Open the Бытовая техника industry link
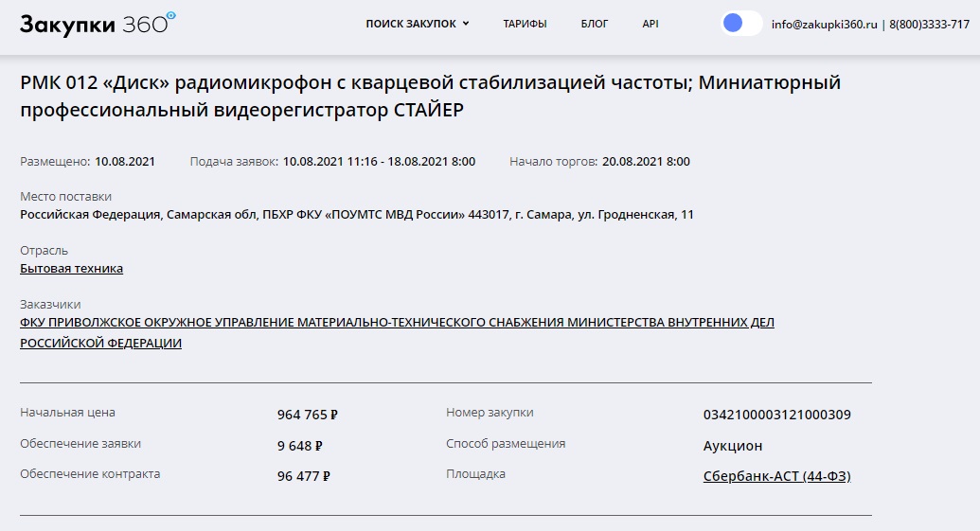This screenshot has width=980, height=531. point(71,269)
